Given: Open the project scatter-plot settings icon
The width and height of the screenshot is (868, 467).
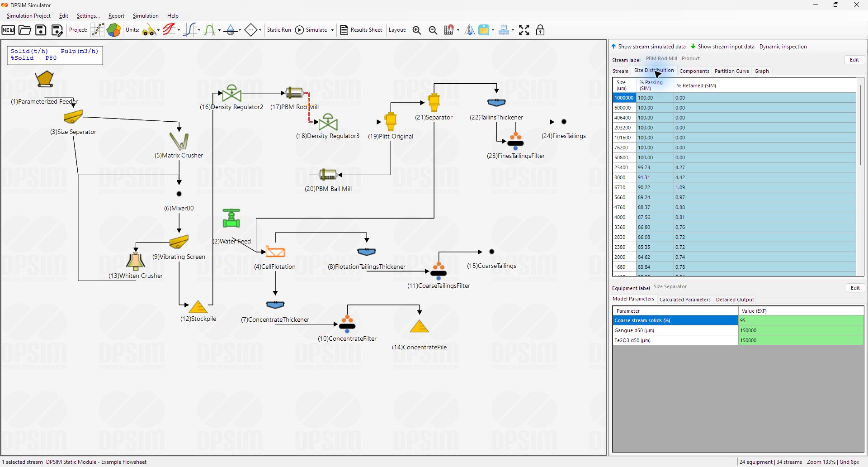Looking at the screenshot, I should (97, 30).
